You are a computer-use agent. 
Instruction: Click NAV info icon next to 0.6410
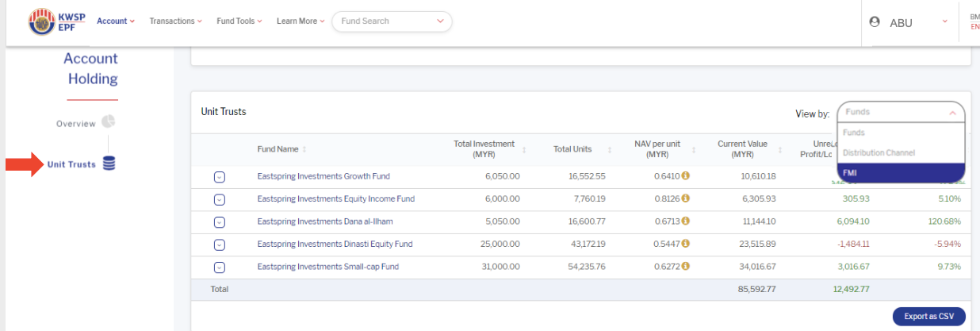[686, 175]
